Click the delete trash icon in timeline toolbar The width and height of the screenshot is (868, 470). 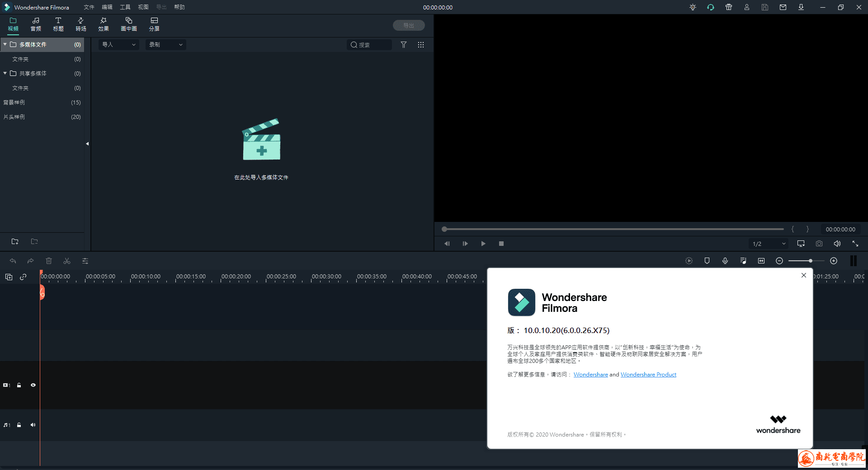point(49,261)
